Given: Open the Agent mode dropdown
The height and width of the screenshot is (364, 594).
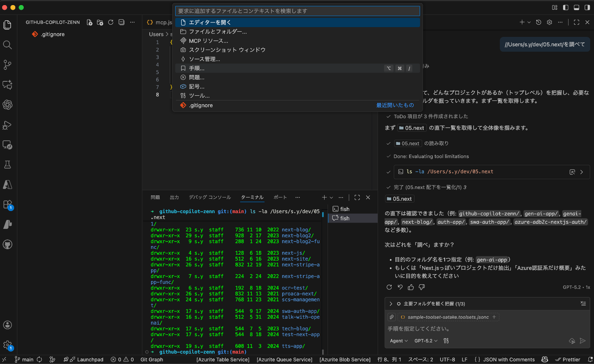Looking at the screenshot, I should pos(399,341).
